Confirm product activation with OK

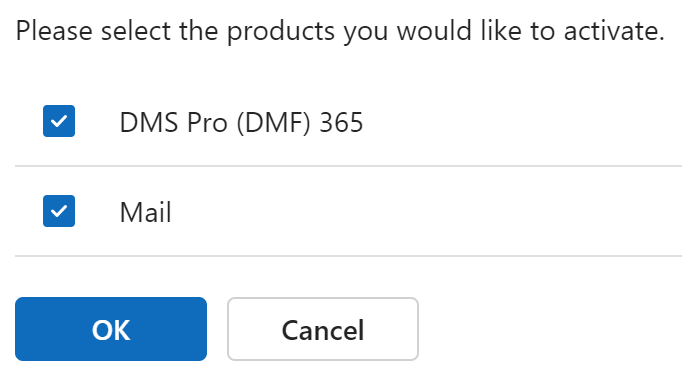[x=111, y=329]
